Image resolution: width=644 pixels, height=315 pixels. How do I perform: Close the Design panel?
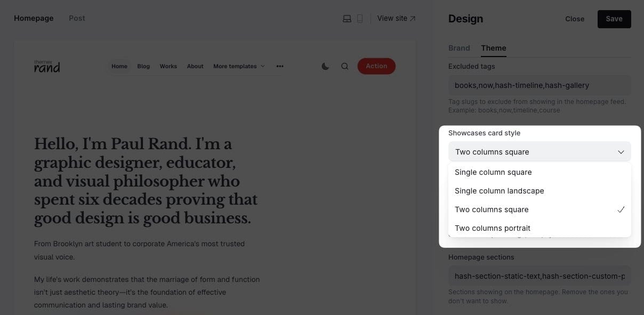tap(575, 19)
